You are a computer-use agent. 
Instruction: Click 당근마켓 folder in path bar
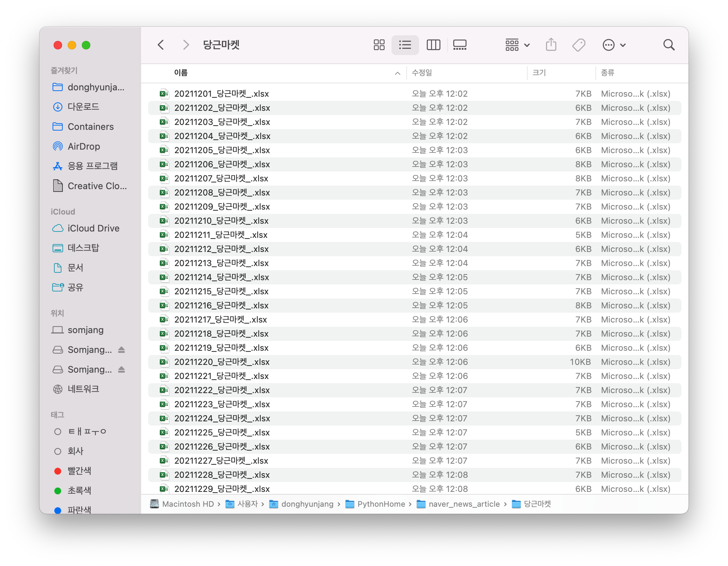(531, 504)
